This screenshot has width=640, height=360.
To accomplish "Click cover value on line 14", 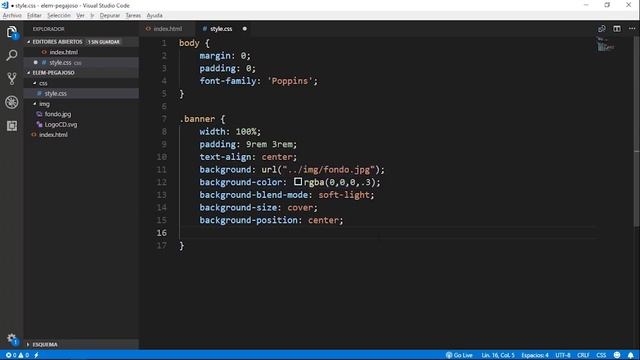I will click(300, 207).
